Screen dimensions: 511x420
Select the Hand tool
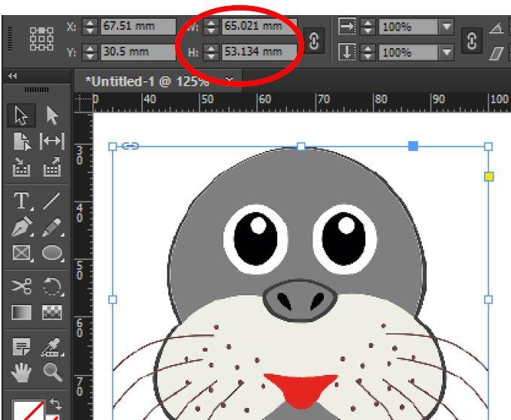(x=22, y=372)
